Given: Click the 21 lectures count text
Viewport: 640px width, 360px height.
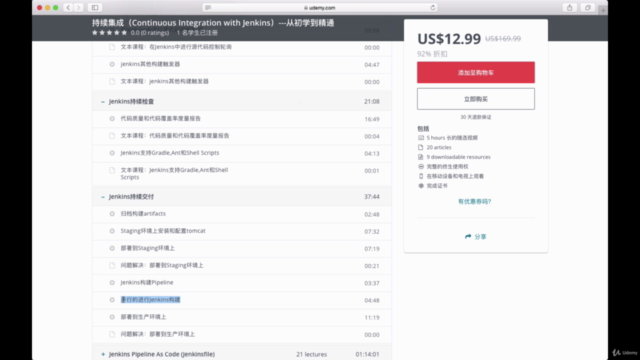Looking at the screenshot, I should pyautogui.click(x=311, y=354).
